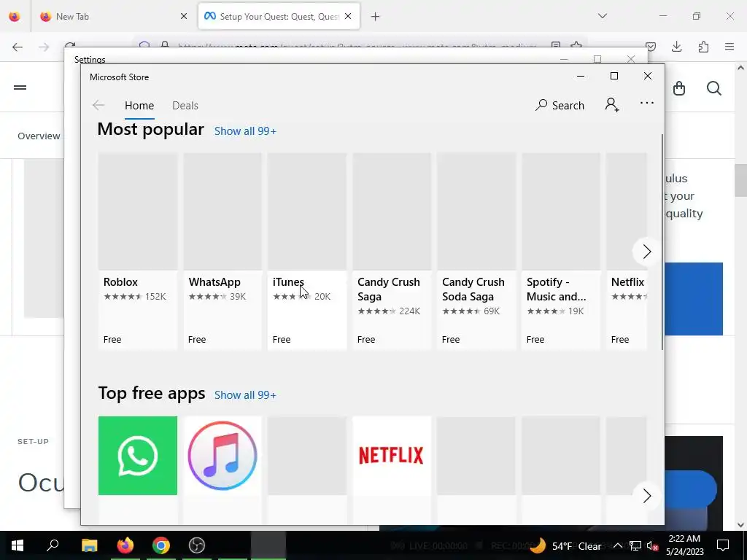
Task: Switch to Firefox in the taskbar
Action: 125,545
